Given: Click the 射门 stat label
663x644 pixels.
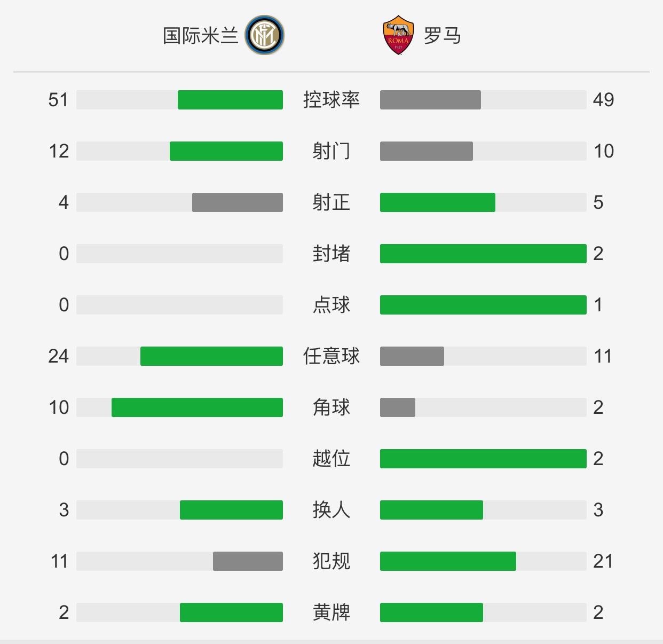Looking at the screenshot, I should [x=331, y=151].
